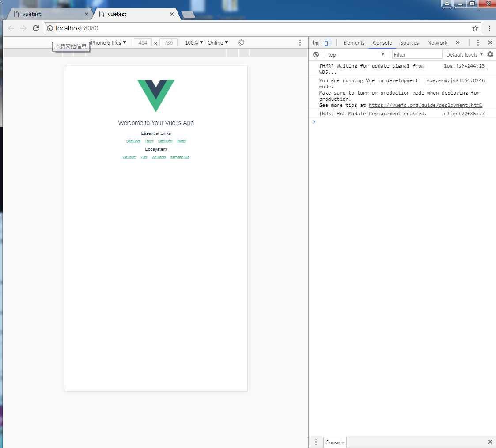Open the Online throttling dropdown

tap(218, 42)
